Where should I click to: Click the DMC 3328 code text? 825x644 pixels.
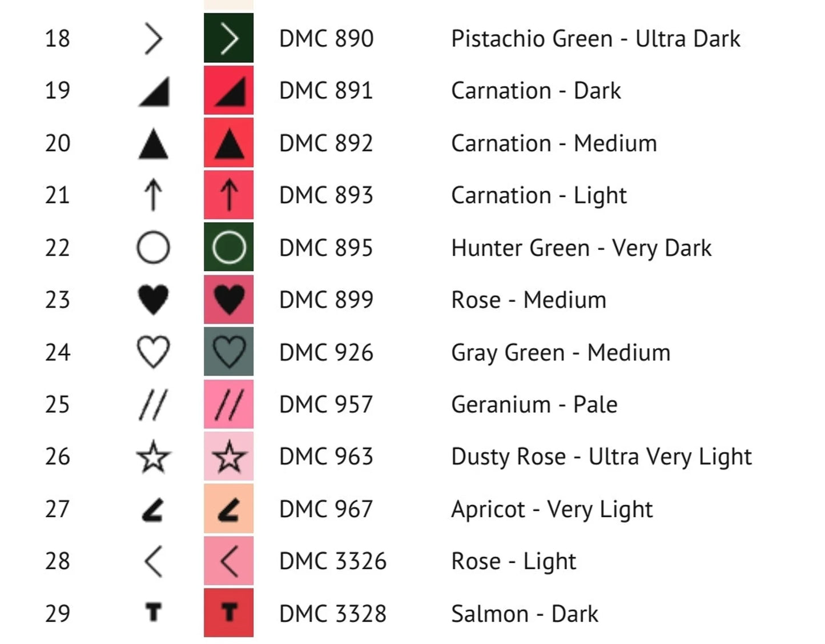(332, 614)
